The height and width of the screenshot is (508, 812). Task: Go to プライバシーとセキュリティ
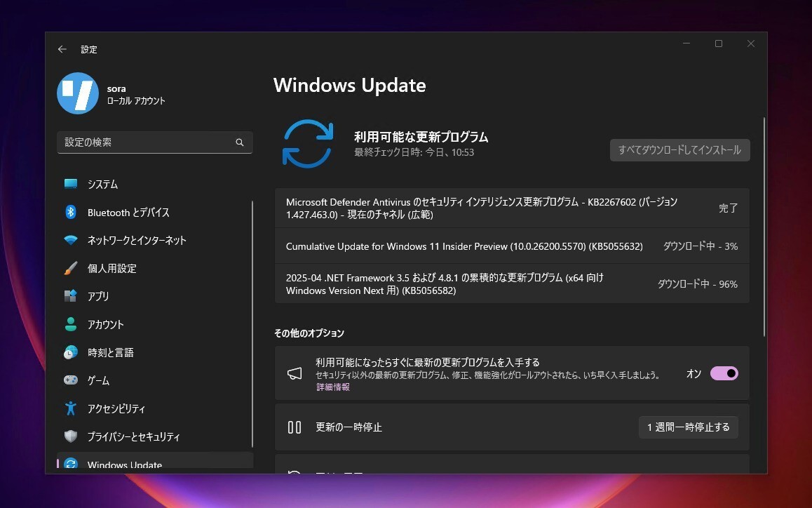tap(154, 436)
